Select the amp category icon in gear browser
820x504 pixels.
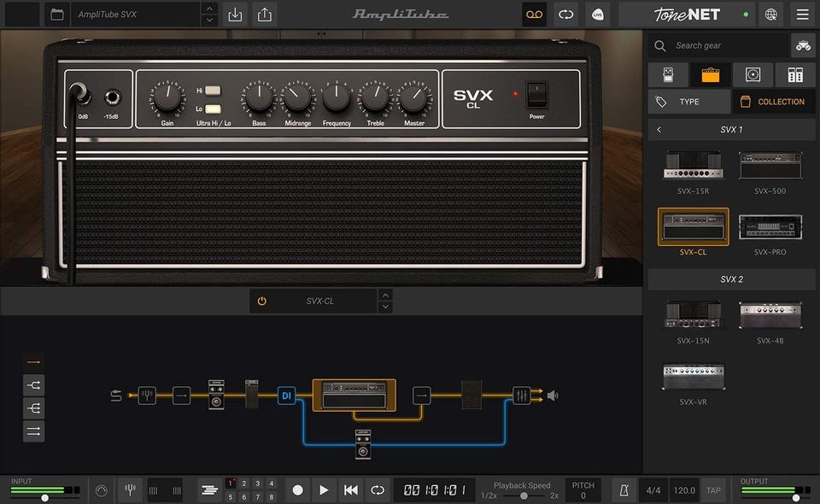tap(710, 75)
